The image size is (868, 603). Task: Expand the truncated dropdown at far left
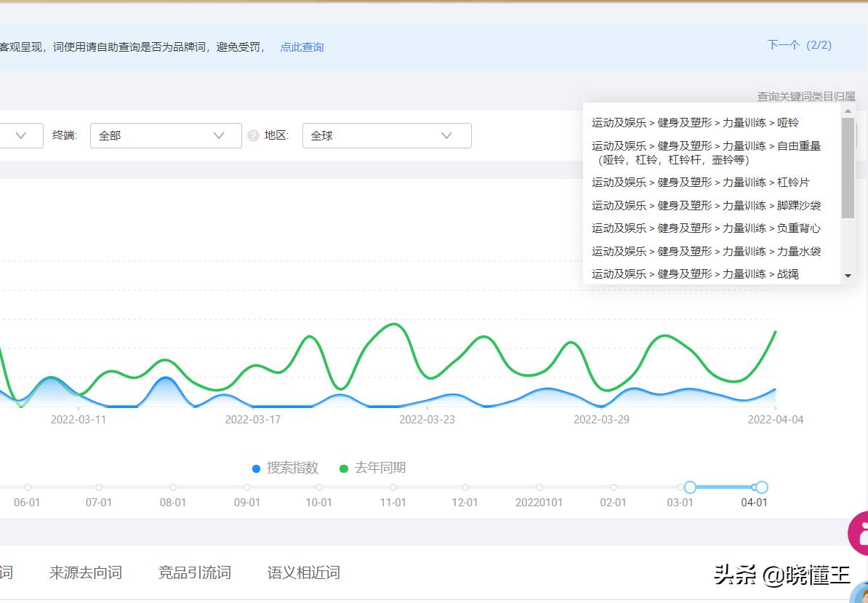pyautogui.click(x=20, y=135)
